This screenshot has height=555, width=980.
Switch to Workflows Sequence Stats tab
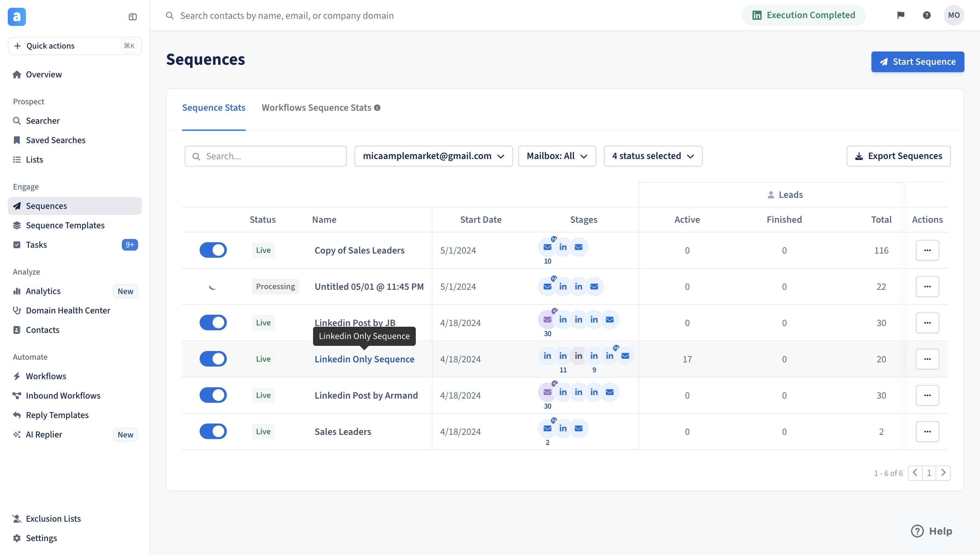click(316, 108)
